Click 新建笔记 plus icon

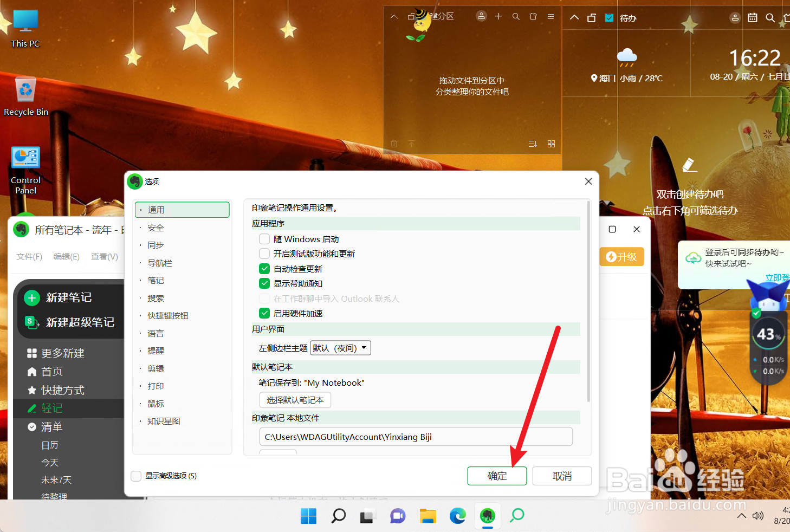tap(32, 297)
